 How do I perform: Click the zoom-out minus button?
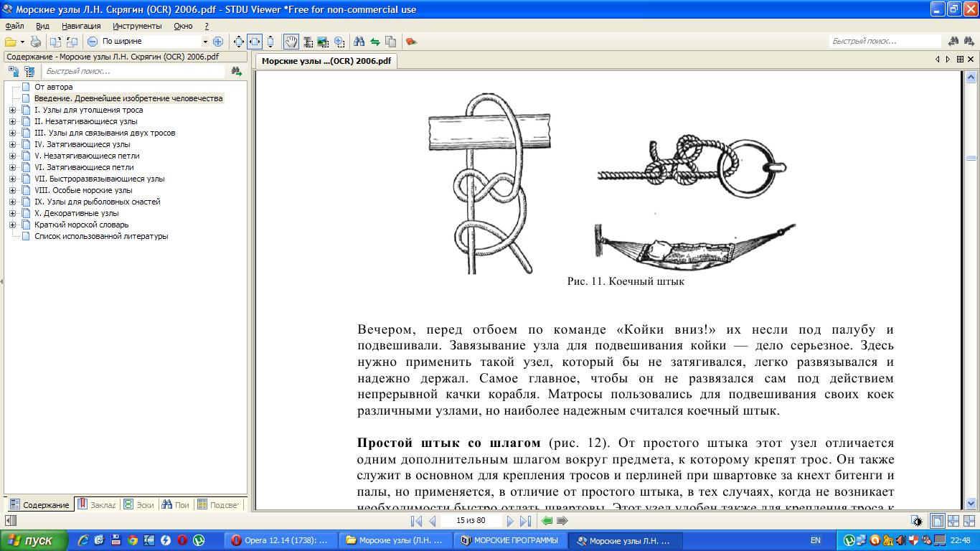click(x=93, y=42)
